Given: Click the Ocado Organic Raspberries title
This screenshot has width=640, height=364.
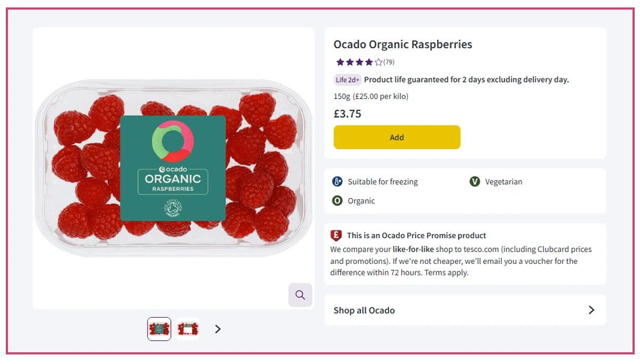Looking at the screenshot, I should (403, 44).
